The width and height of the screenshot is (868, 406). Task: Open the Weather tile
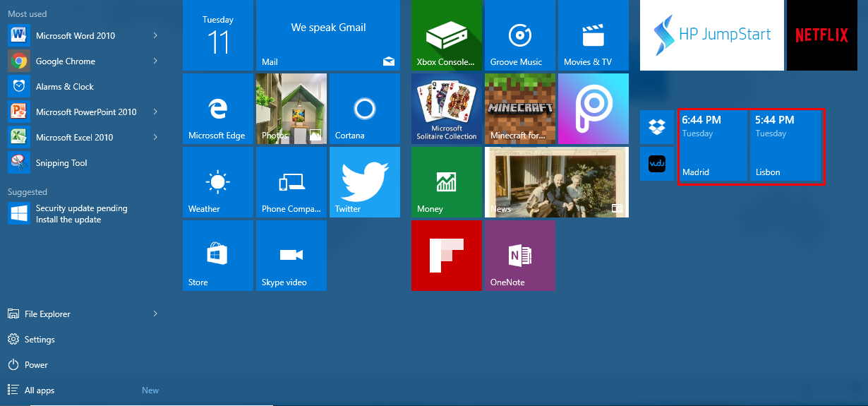(x=218, y=182)
